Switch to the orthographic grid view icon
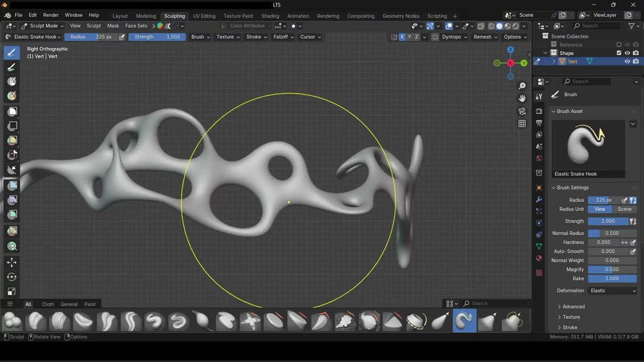The image size is (644, 362). [x=522, y=124]
